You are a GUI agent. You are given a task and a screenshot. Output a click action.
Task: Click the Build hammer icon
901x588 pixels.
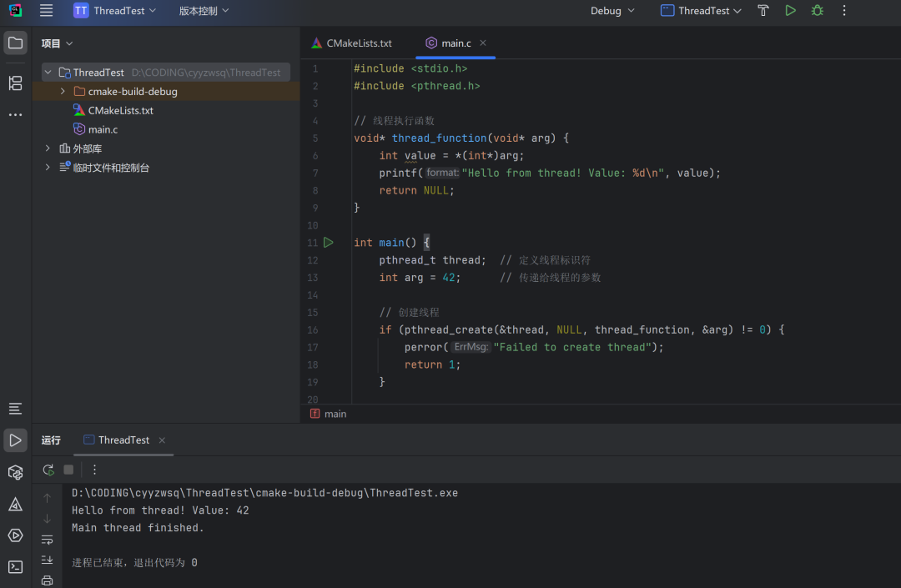[763, 11]
